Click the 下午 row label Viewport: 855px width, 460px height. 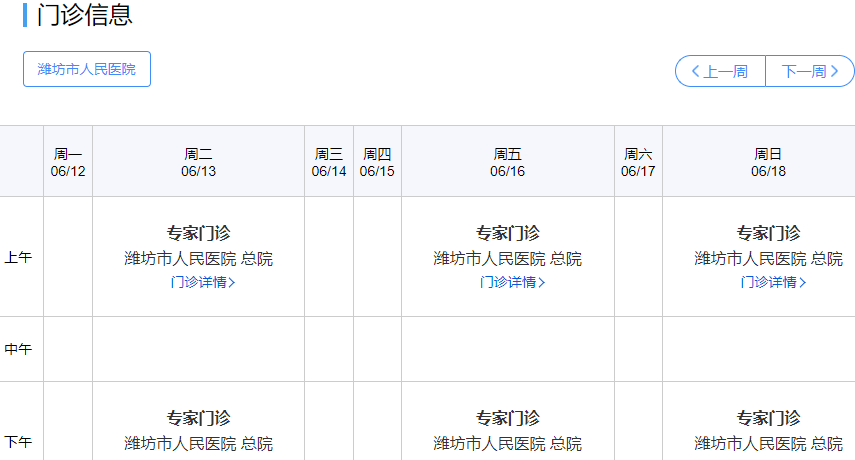[x=18, y=441]
